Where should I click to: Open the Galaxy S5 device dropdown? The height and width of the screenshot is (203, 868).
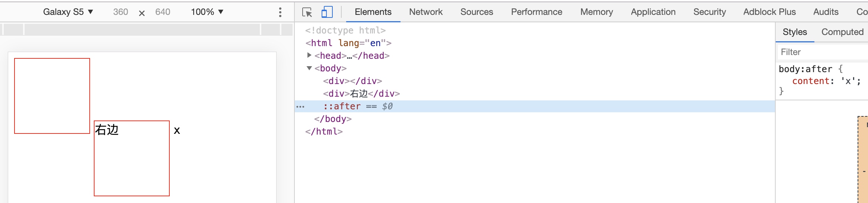coord(68,12)
